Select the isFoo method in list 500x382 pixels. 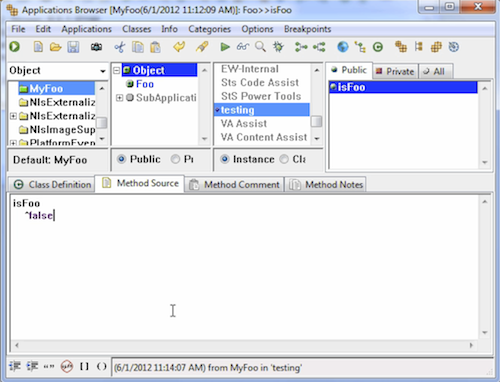(403, 87)
